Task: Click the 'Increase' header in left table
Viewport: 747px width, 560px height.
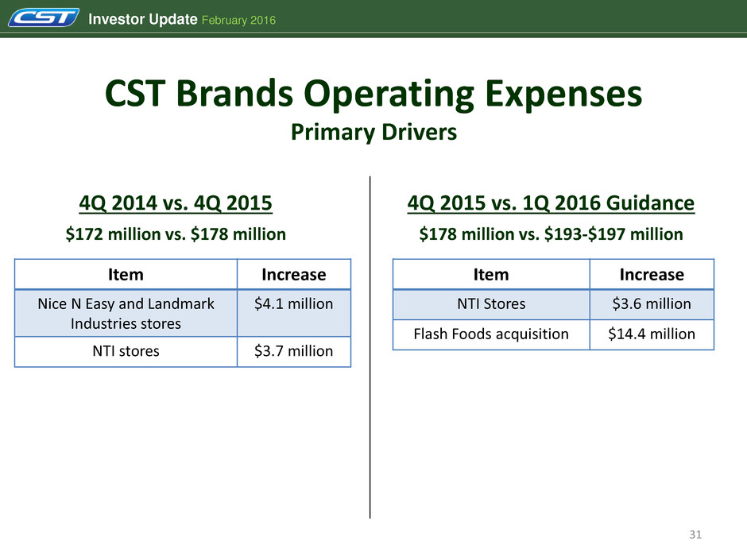Action: 294,274
